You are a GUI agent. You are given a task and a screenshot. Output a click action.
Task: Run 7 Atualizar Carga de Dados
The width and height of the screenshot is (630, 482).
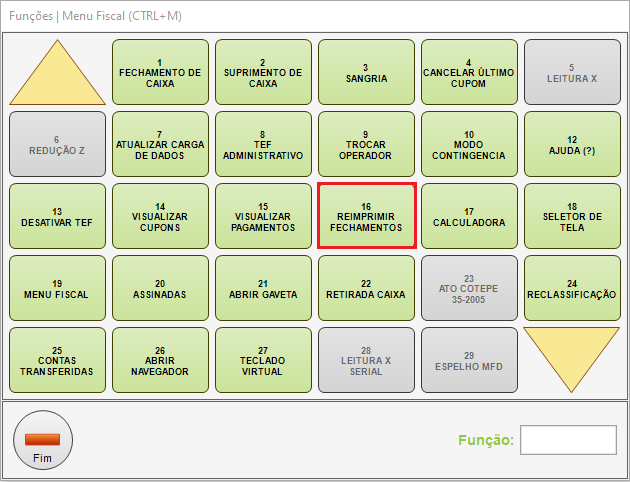pyautogui.click(x=160, y=144)
